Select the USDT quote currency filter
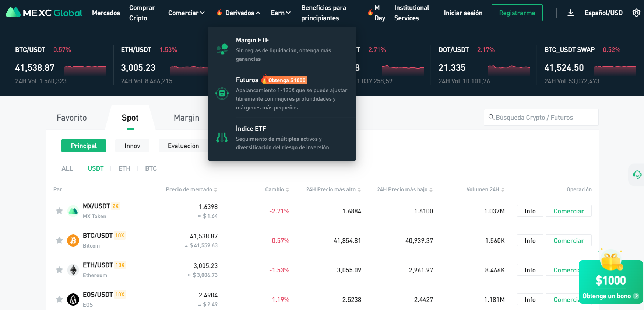 coord(96,168)
